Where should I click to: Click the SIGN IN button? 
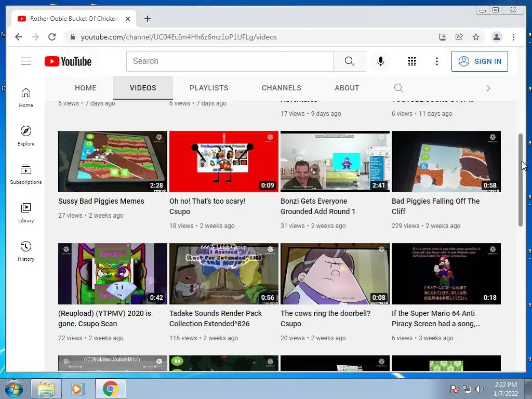[x=480, y=61]
